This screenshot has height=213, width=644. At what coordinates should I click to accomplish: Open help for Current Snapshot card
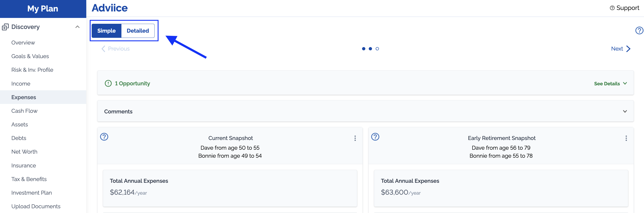[104, 137]
